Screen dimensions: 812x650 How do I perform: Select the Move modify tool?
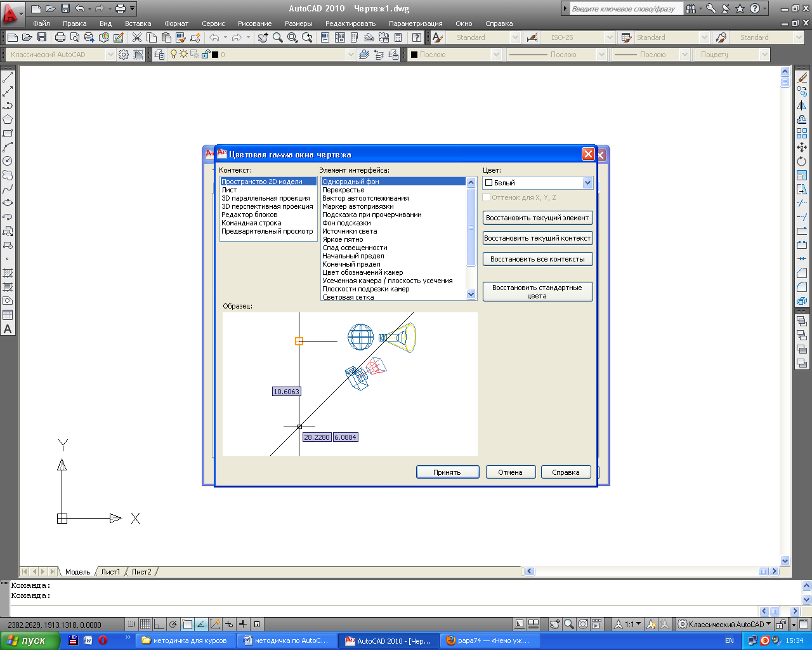click(x=802, y=147)
